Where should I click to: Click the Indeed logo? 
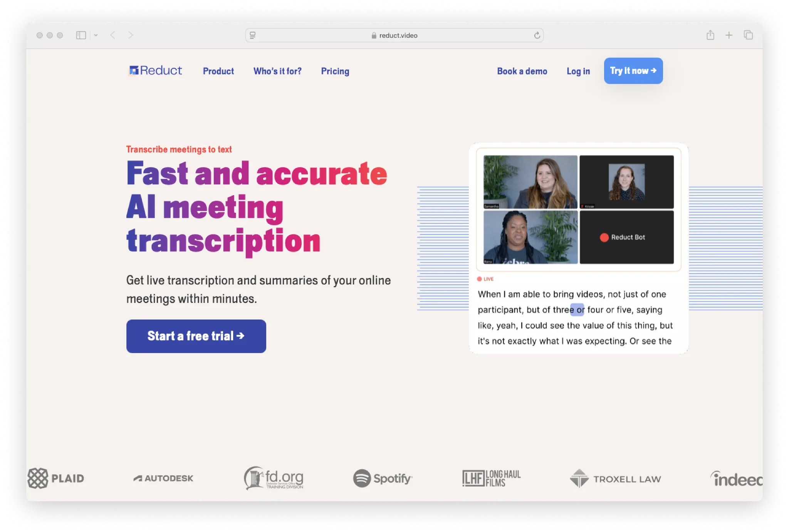coord(736,479)
